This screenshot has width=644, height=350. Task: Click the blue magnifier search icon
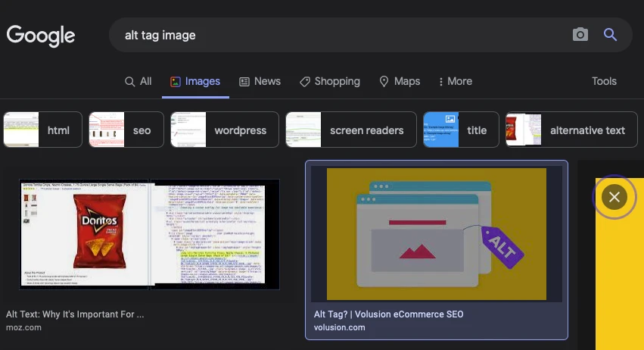[610, 35]
